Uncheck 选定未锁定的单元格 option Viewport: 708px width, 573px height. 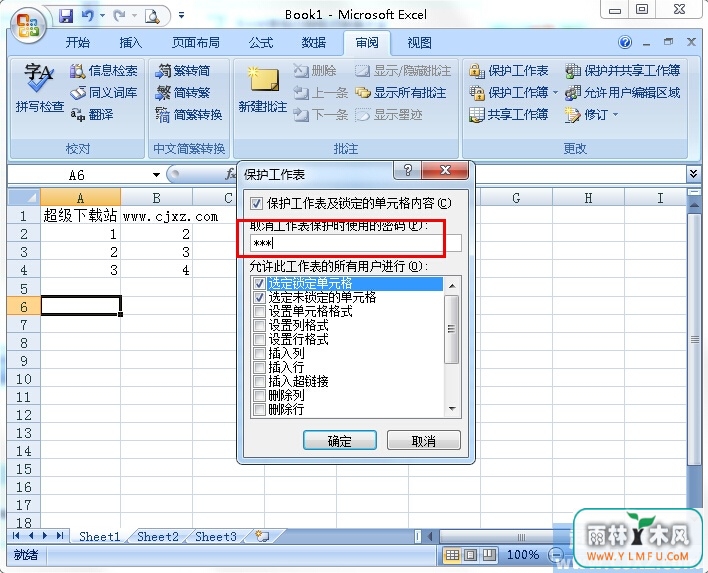click(x=259, y=298)
